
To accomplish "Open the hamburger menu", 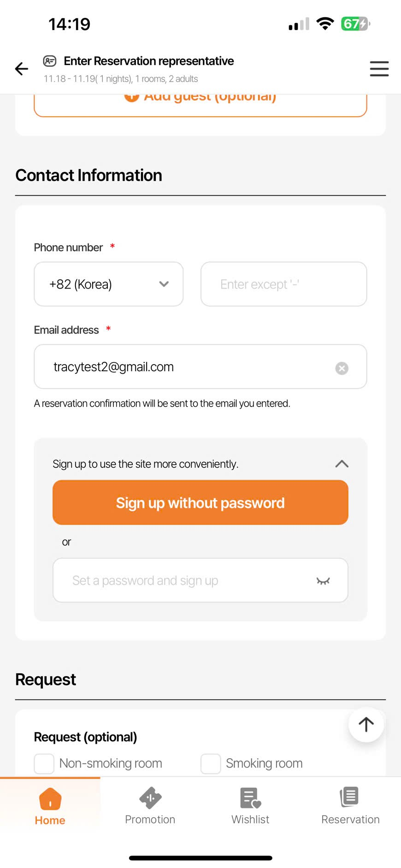I will click(x=379, y=69).
